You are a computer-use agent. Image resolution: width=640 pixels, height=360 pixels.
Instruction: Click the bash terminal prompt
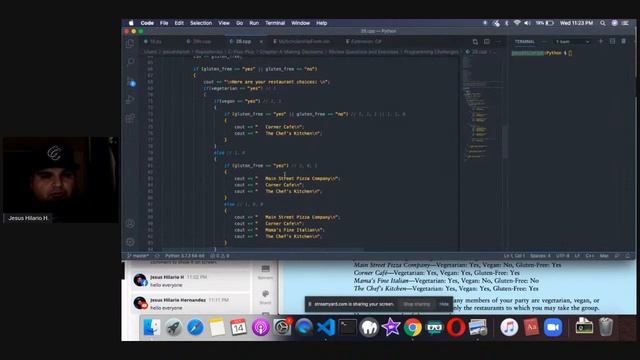(541, 53)
